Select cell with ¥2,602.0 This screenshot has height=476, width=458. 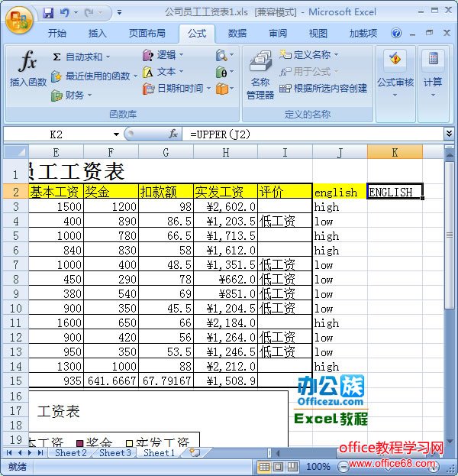[x=225, y=207]
